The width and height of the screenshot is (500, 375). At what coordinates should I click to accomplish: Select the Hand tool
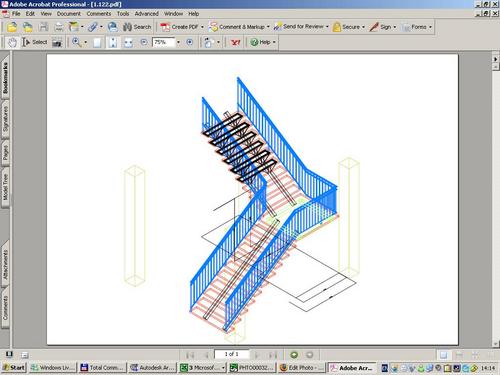coord(12,42)
